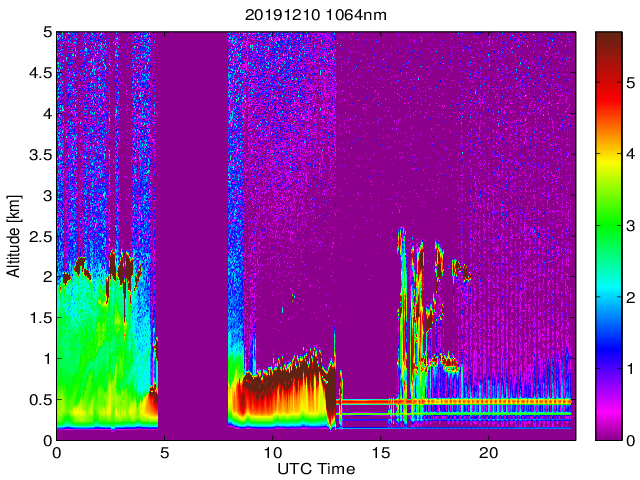Click the colorbar tick label 5
This screenshot has height=480, width=640.
click(631, 83)
